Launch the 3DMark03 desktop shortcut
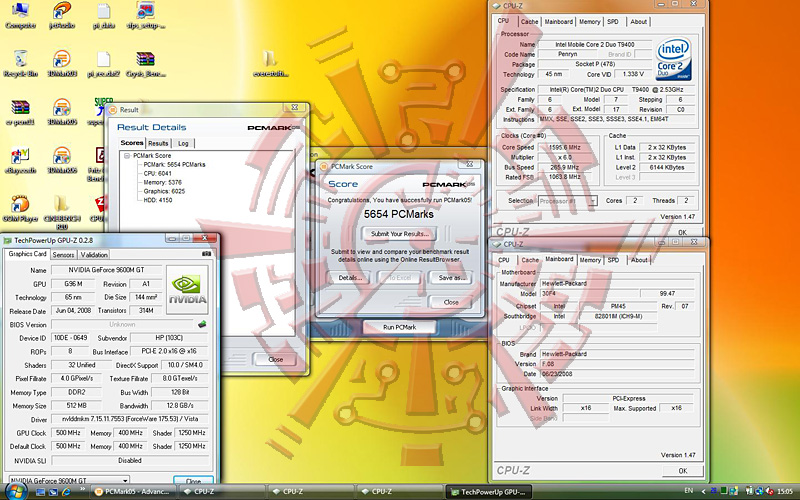Screen dimensions: 800x500 click(62, 64)
